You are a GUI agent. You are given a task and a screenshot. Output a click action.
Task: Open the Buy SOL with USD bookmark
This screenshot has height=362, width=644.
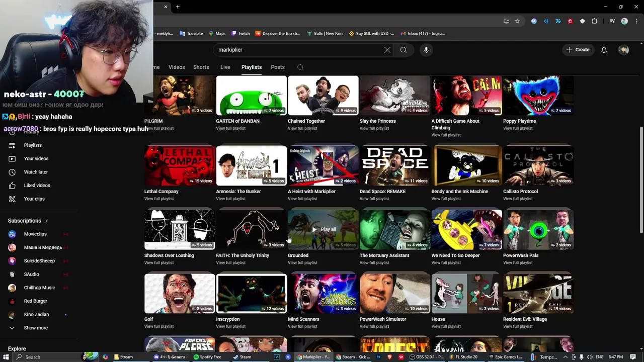[371, 34]
